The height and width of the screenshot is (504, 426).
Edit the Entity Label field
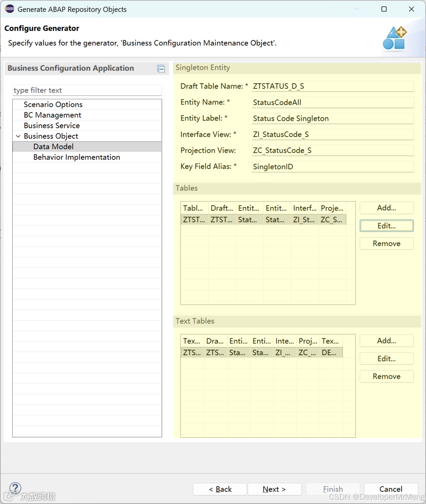pyautogui.click(x=333, y=118)
